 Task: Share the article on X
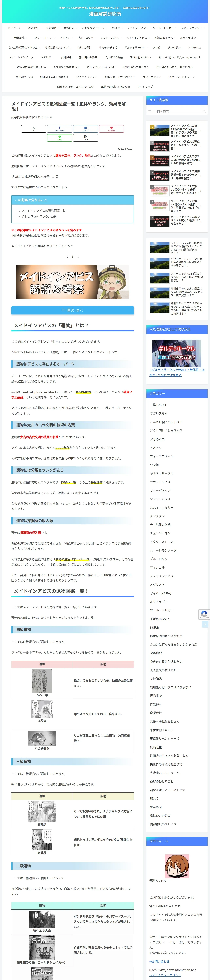click(34, 129)
